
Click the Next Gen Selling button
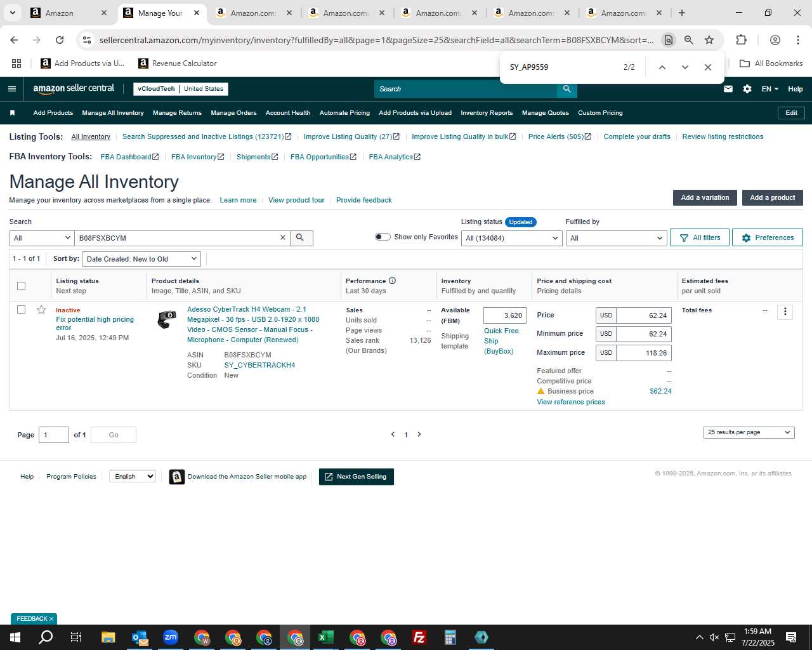pos(357,477)
